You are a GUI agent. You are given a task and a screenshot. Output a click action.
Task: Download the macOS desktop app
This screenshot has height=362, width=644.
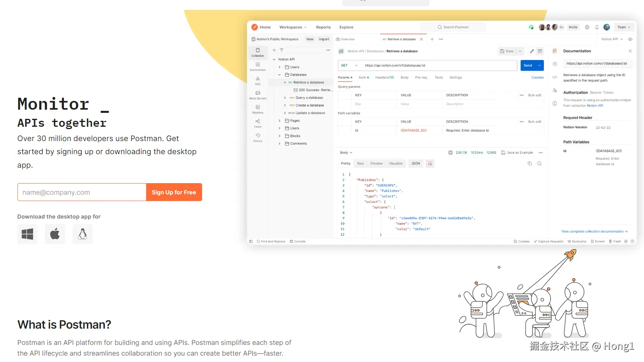pos(55,234)
